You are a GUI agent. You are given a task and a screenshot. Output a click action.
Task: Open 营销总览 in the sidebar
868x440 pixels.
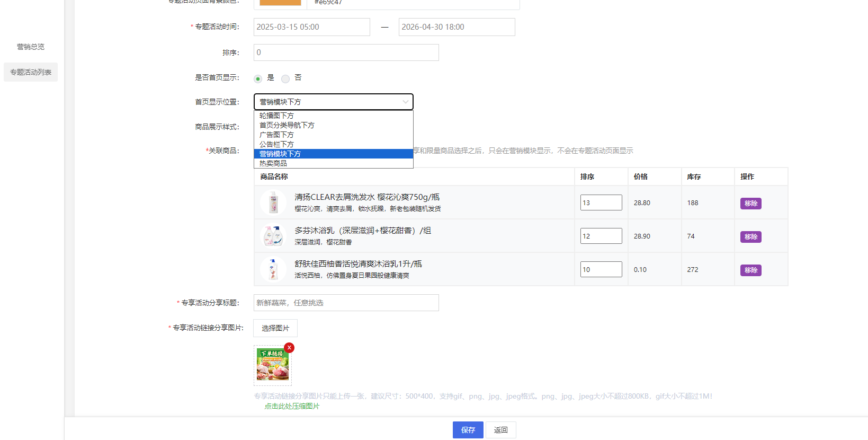coord(31,47)
